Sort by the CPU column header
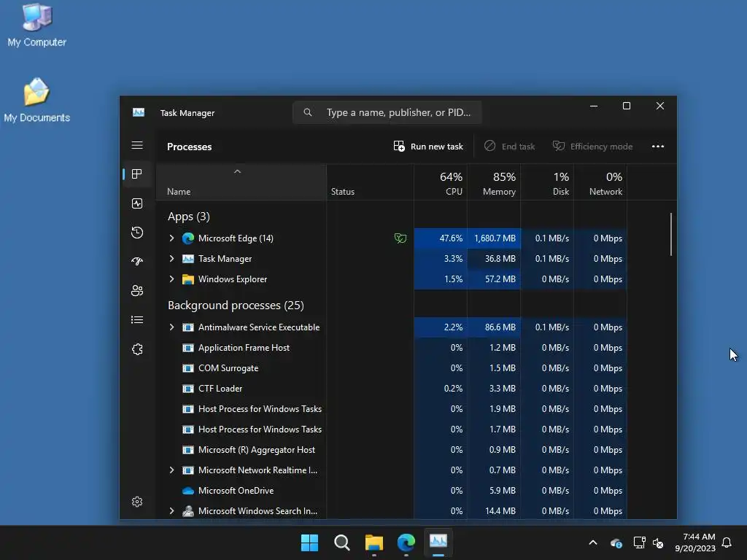Image resolution: width=747 pixels, height=560 pixels. (441, 182)
